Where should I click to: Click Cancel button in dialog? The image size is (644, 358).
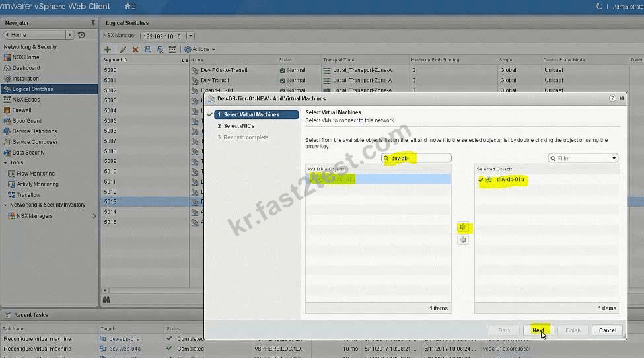607,330
